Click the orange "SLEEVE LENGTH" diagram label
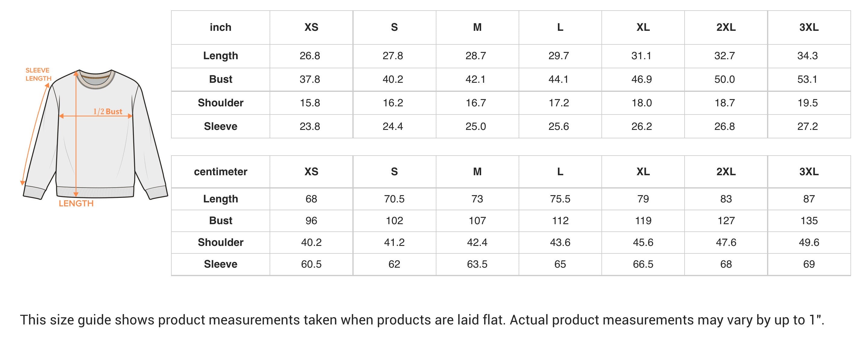Viewport: 868px width, 345px height. [x=38, y=74]
